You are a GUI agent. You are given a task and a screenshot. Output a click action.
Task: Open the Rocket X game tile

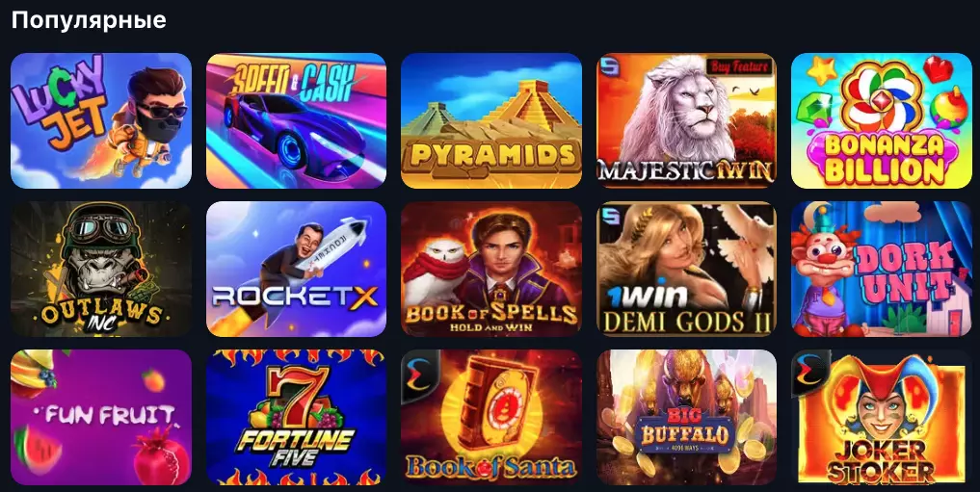pos(296,269)
